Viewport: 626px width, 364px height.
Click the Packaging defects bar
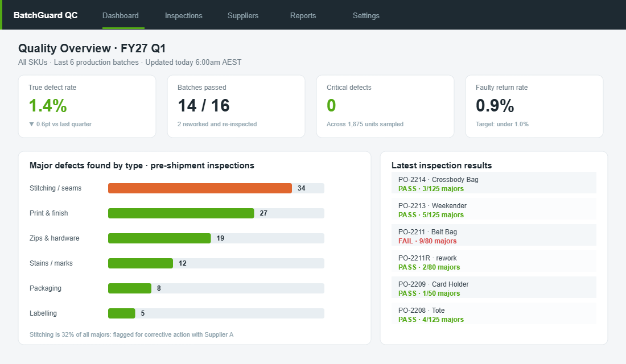pyautogui.click(x=130, y=288)
